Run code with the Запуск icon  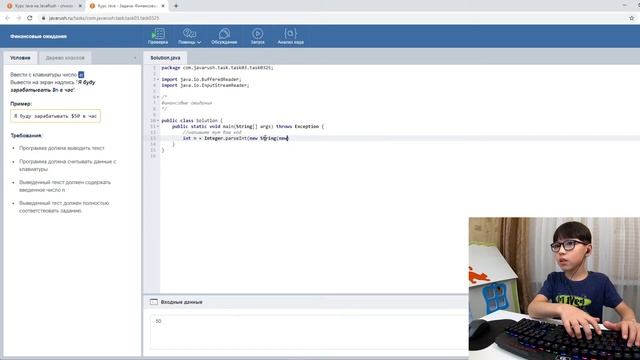pyautogui.click(x=258, y=36)
